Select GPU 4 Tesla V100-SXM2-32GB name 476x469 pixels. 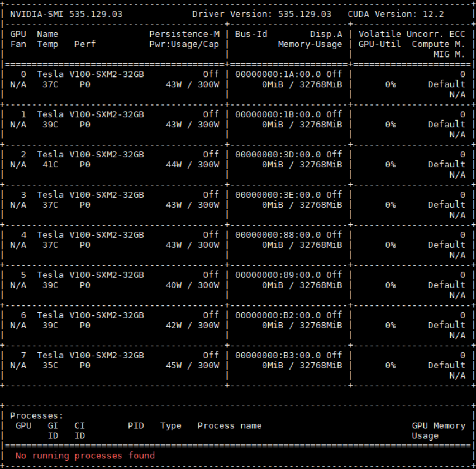91,235
